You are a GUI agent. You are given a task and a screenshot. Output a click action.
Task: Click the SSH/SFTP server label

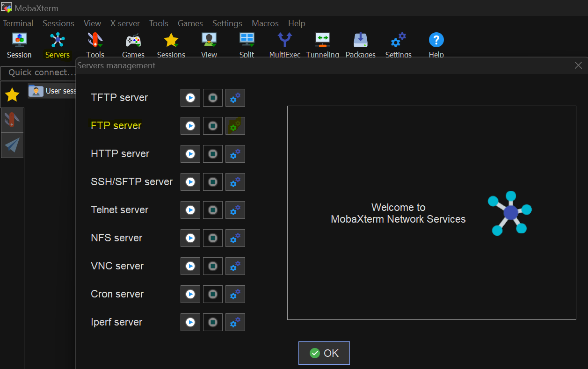coord(132,182)
